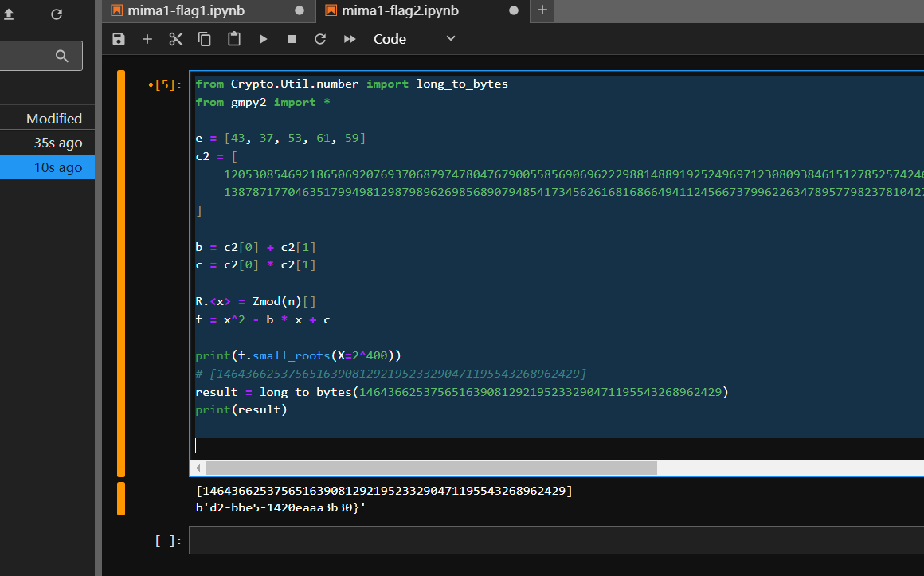Click the line c = c2[0] * c2[1]
The height and width of the screenshot is (576, 924).
(256, 264)
